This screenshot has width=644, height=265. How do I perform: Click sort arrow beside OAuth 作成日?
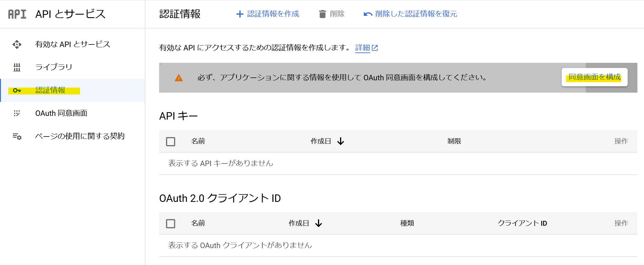click(319, 223)
